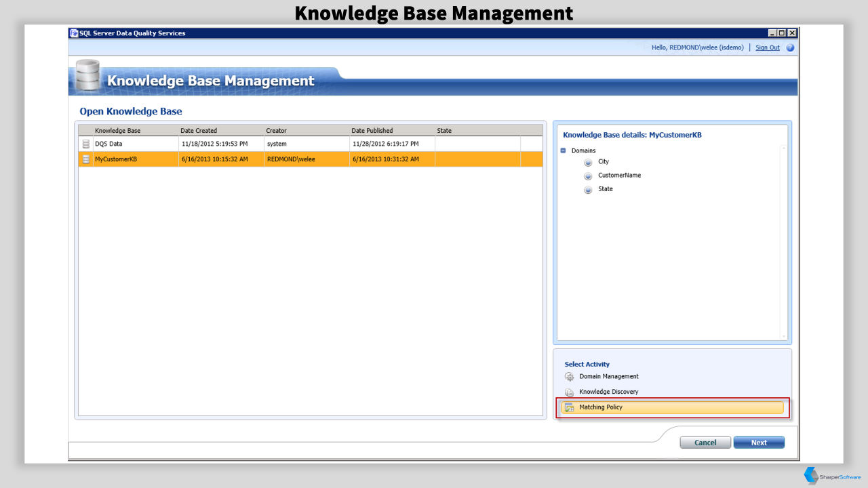Image resolution: width=868 pixels, height=488 pixels.
Task: Select Domain Management activity
Action: pos(609,377)
